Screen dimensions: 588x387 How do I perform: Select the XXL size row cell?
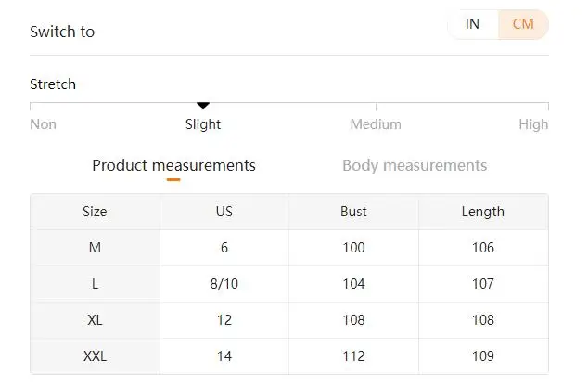point(95,356)
